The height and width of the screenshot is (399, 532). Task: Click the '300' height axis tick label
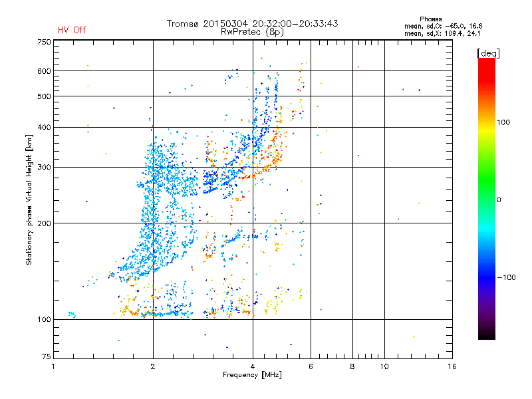tap(44, 168)
